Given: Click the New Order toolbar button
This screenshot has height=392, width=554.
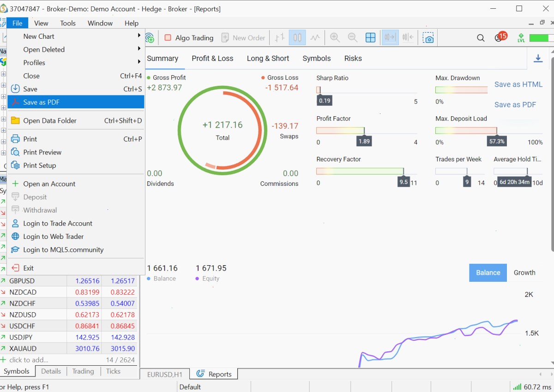Looking at the screenshot, I should click(x=243, y=38).
